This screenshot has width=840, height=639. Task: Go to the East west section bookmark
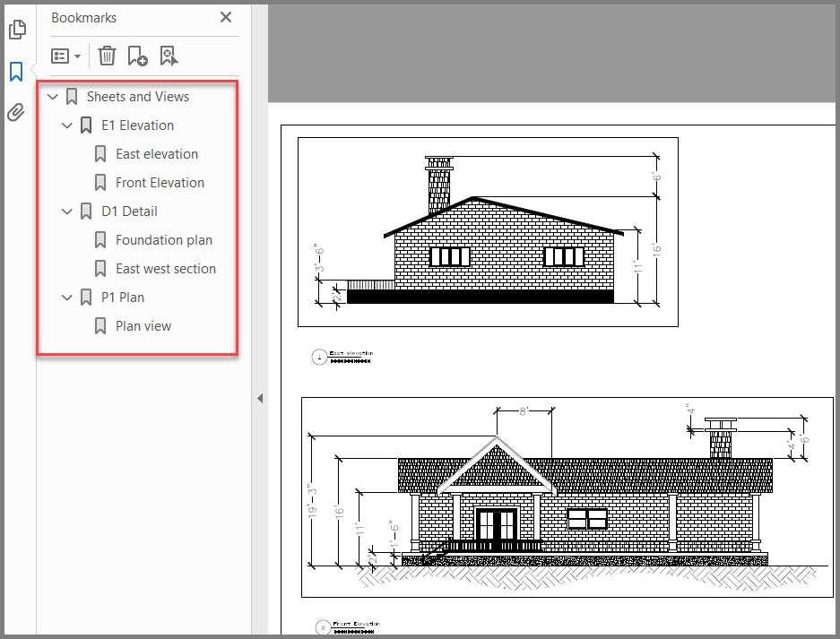pyautogui.click(x=165, y=269)
